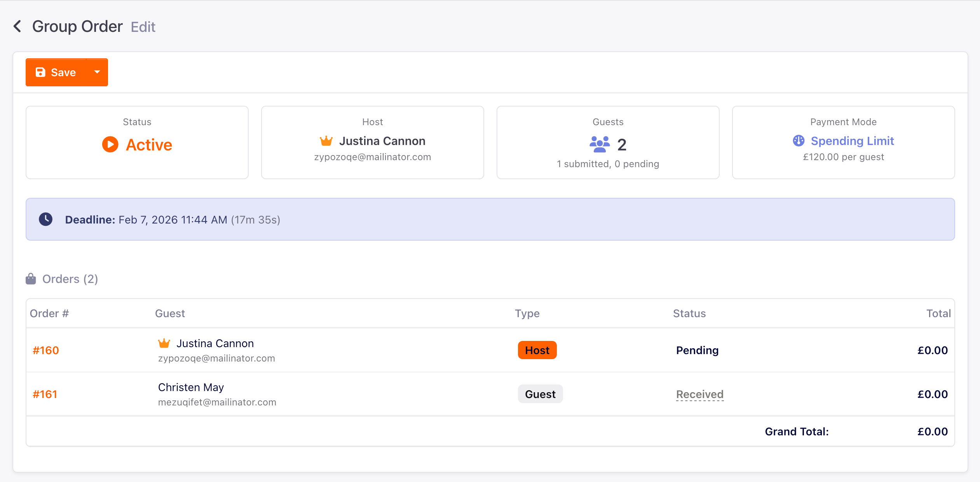Image resolution: width=980 pixels, height=482 pixels.
Task: Click the Status label in the status card
Action: tap(137, 122)
